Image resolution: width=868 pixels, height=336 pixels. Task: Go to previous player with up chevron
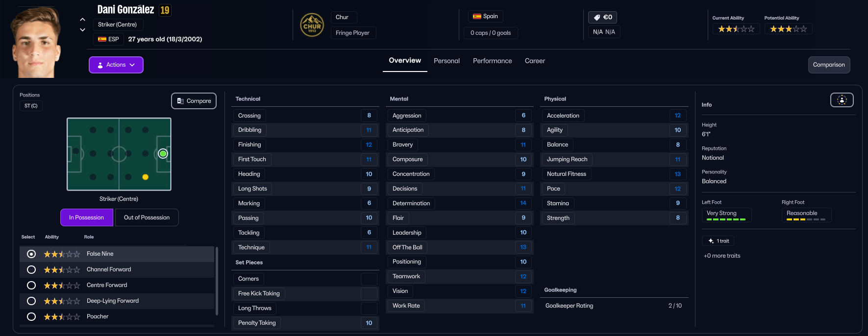tap(82, 20)
